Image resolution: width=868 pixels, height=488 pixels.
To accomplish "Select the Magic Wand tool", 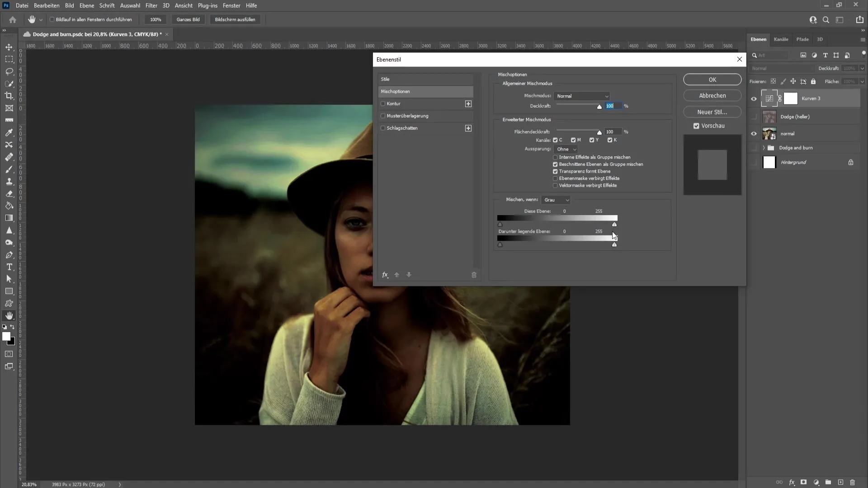I will tap(9, 84).
